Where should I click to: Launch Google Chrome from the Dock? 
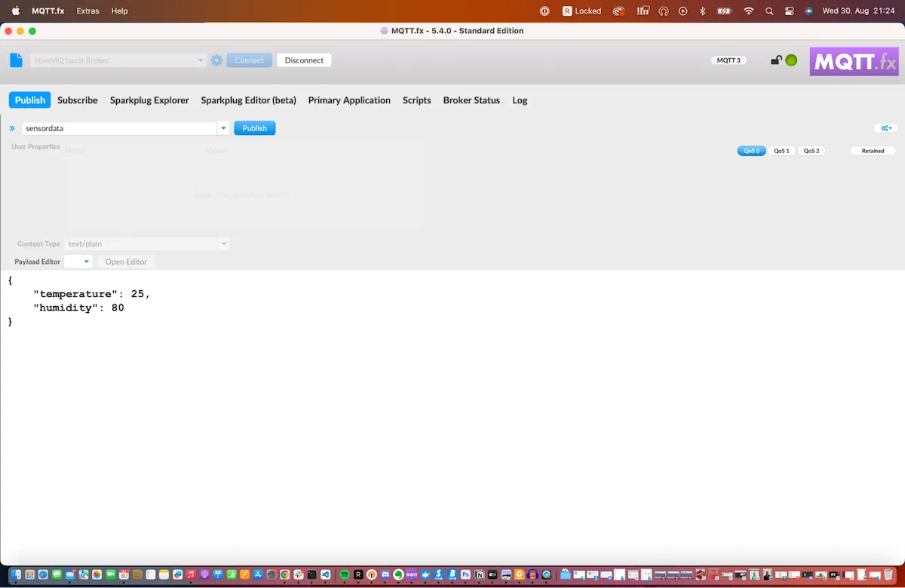285,574
